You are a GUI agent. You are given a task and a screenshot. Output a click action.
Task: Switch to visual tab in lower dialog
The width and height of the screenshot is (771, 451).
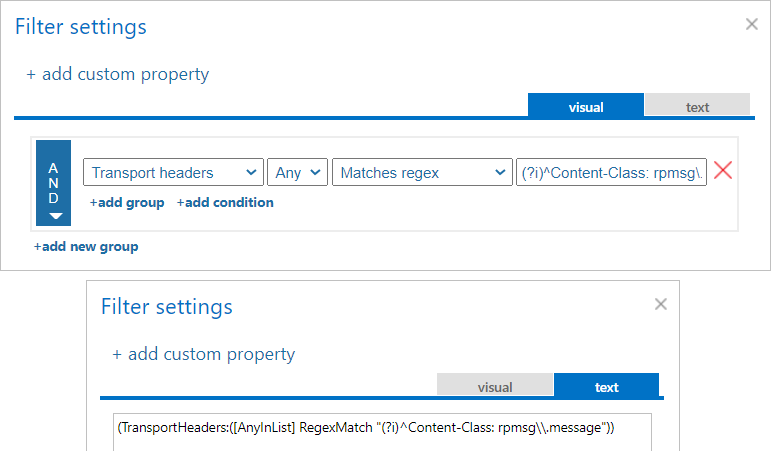click(495, 387)
